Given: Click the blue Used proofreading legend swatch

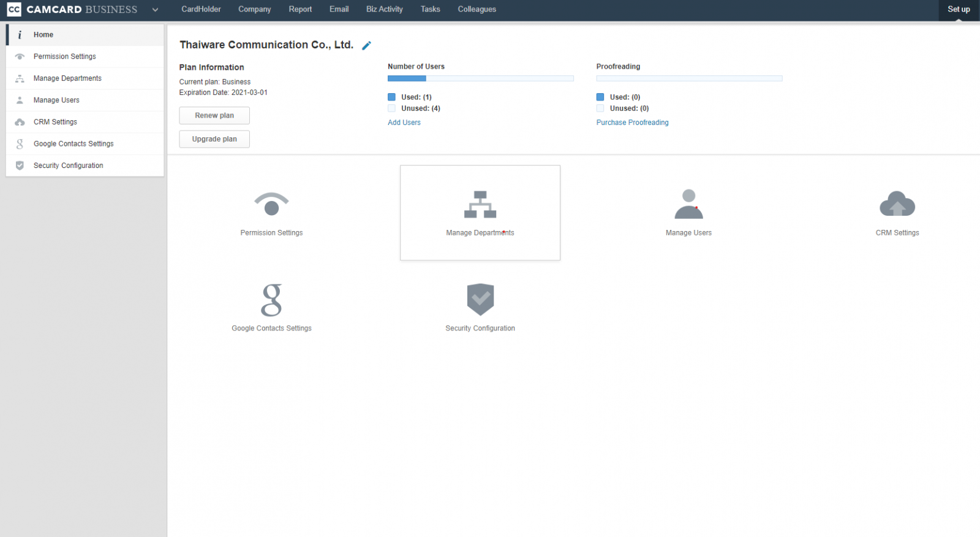Looking at the screenshot, I should click(600, 97).
